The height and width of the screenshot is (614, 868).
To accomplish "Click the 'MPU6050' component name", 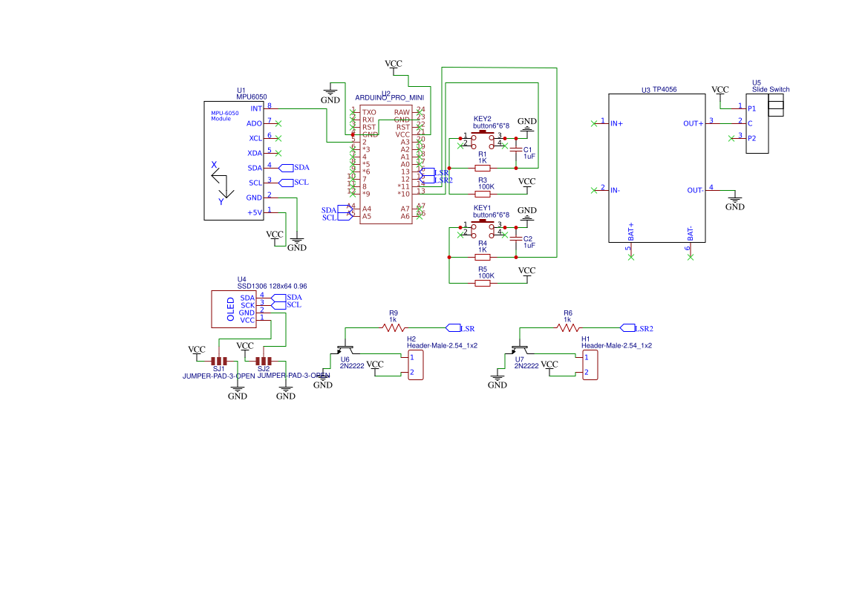I will tap(252, 97).
